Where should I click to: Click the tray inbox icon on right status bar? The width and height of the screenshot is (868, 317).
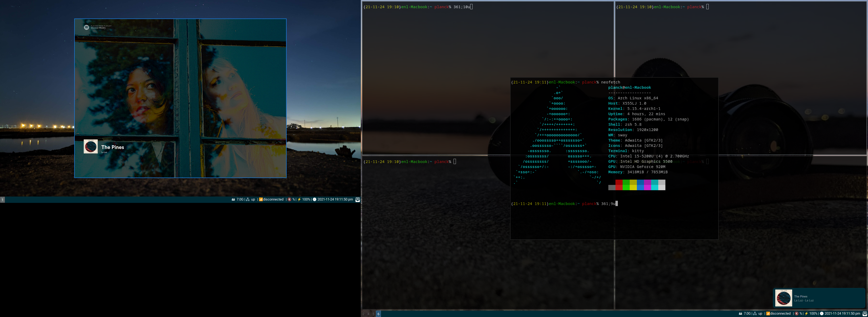pyautogui.click(x=864, y=314)
